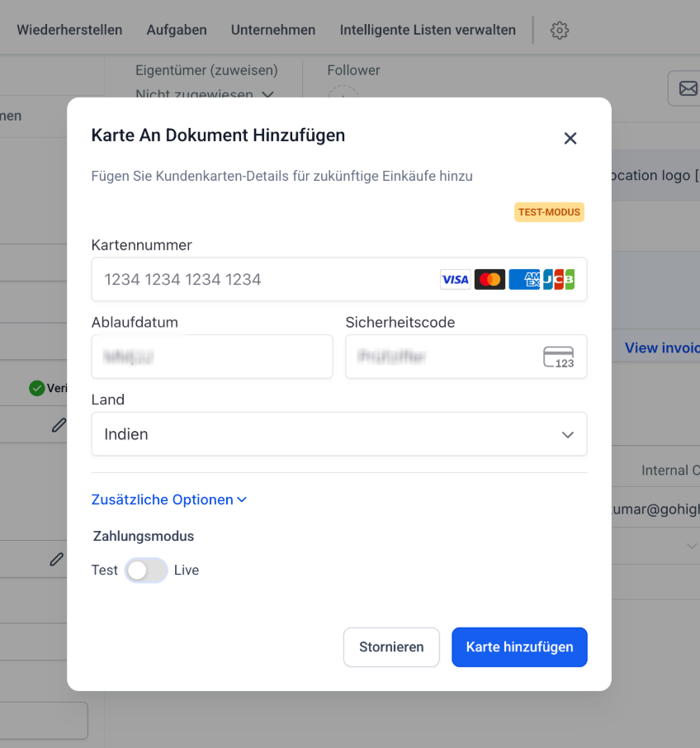The height and width of the screenshot is (748, 700).
Task: Click the Internal text in background
Action: (665, 471)
